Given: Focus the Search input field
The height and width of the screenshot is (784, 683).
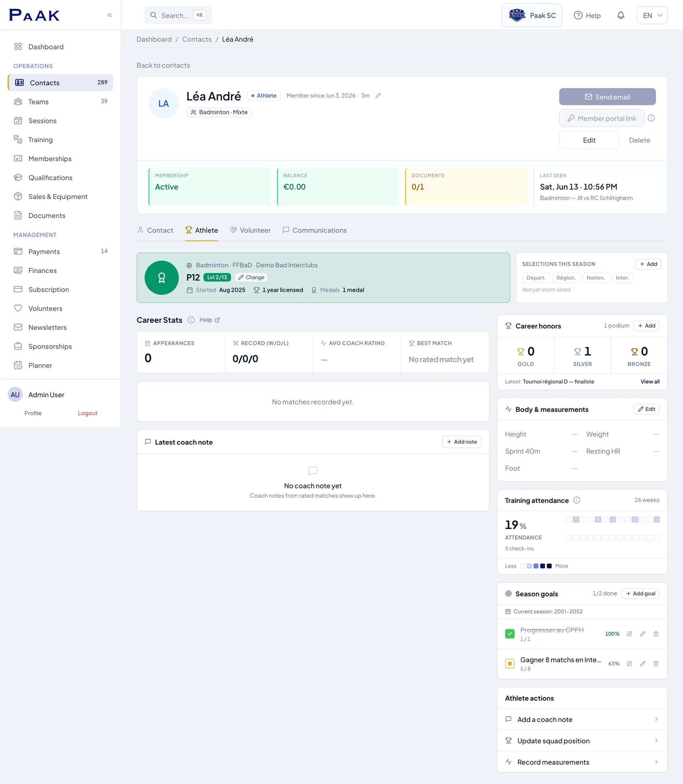Looking at the screenshot, I should point(178,15).
